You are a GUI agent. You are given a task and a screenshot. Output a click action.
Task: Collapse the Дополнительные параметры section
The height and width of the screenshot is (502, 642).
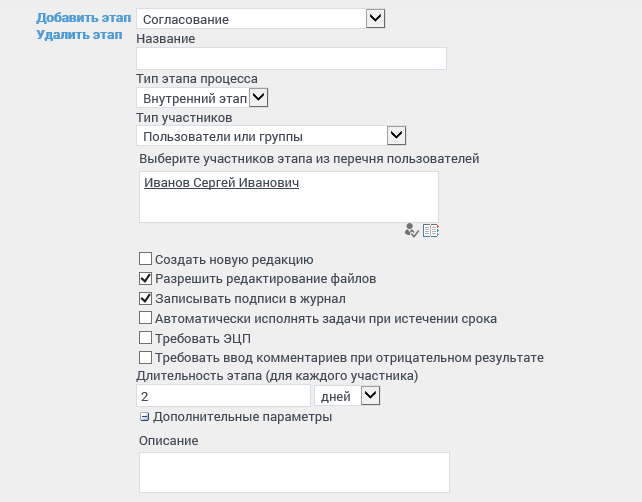pyautogui.click(x=145, y=417)
